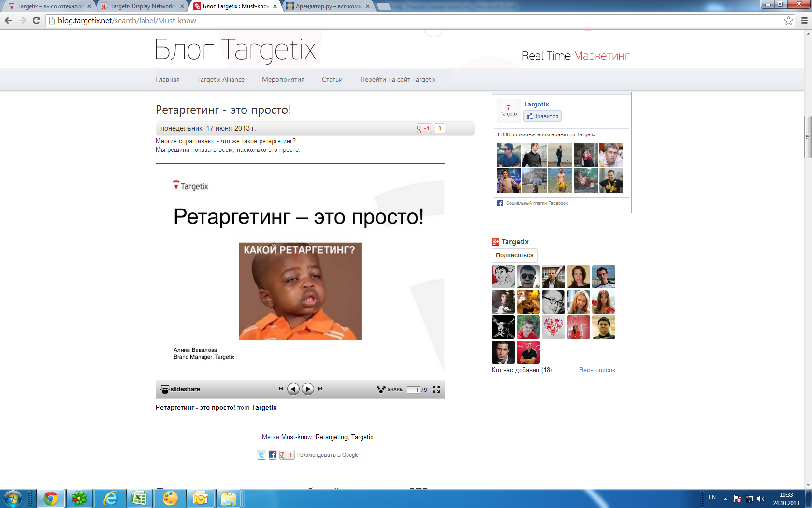Subscribe with the Подписаться button

515,255
